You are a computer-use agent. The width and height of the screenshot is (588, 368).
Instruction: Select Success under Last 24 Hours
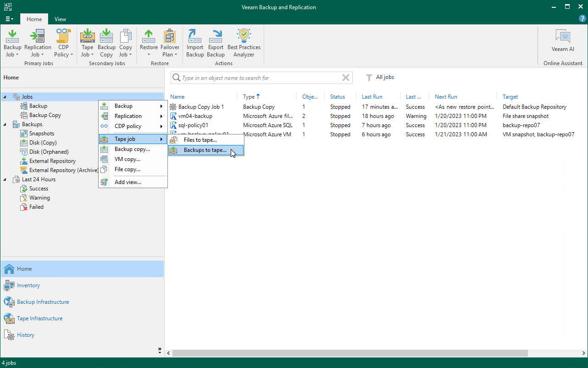coord(39,189)
